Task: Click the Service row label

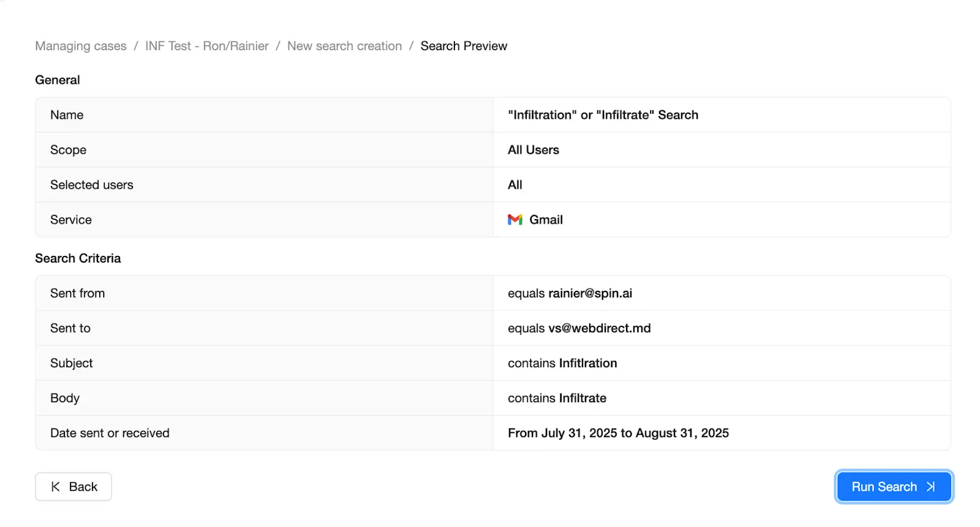Action: pyautogui.click(x=71, y=220)
